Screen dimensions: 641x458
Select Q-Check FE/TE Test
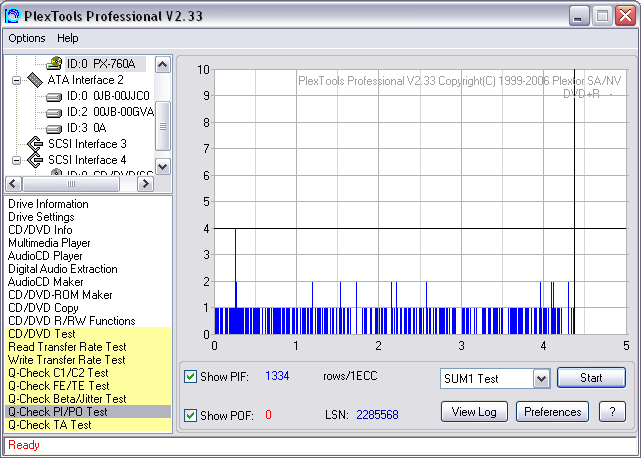click(x=88, y=386)
